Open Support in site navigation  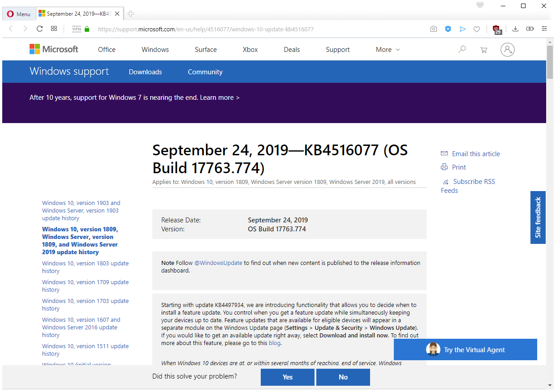tap(338, 50)
